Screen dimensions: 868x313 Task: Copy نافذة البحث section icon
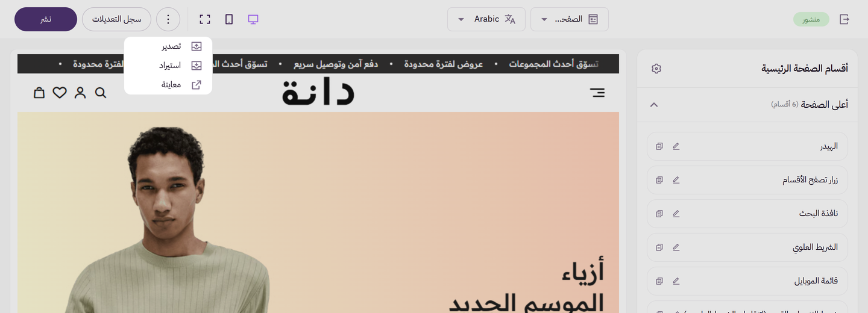(659, 214)
